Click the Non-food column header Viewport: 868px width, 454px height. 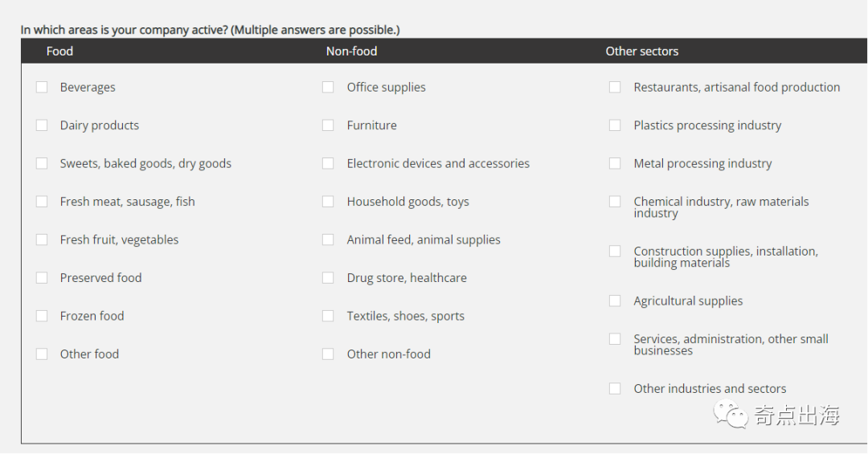click(351, 51)
